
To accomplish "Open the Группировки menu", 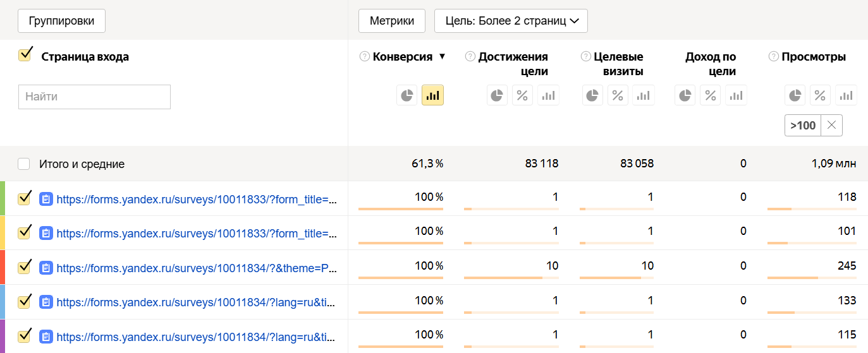I will coord(61,21).
